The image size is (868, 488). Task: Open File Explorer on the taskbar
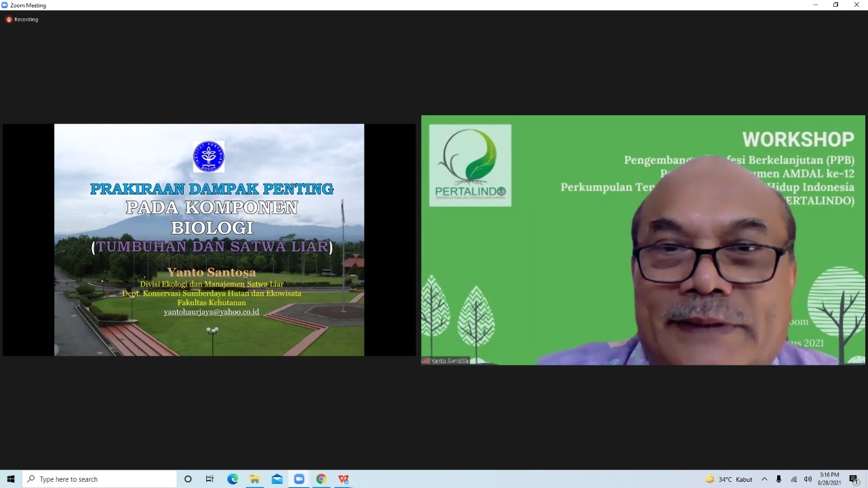(255, 479)
